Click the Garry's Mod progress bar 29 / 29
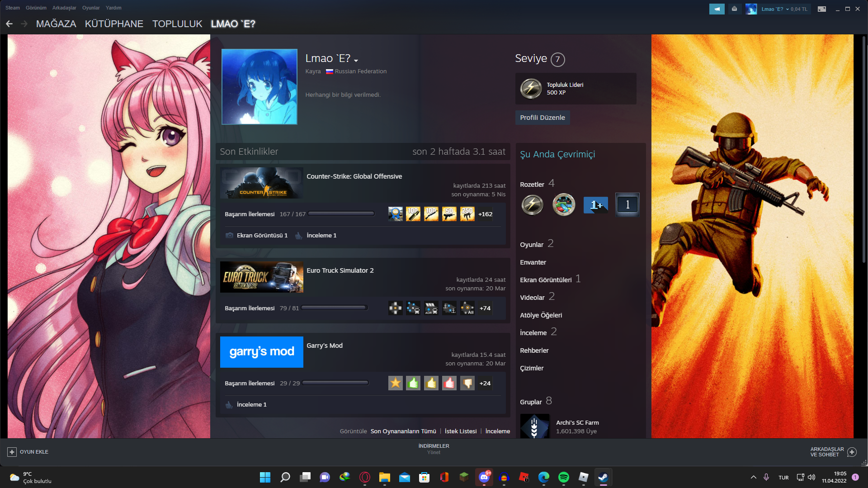Screen dimensions: 868x488 coord(335,383)
